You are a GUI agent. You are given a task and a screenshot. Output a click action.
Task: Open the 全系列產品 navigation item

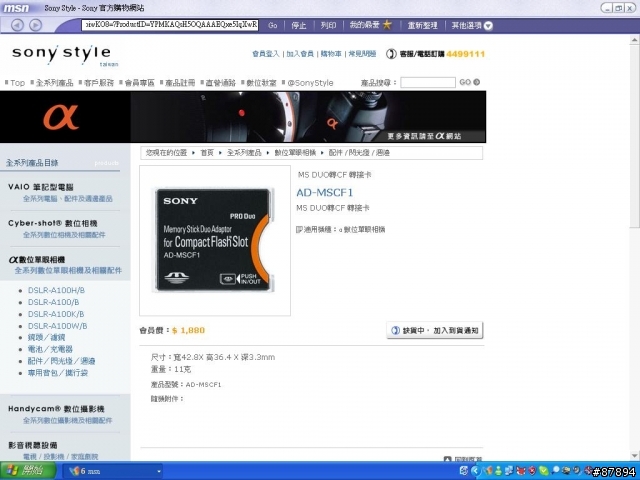[x=54, y=83]
